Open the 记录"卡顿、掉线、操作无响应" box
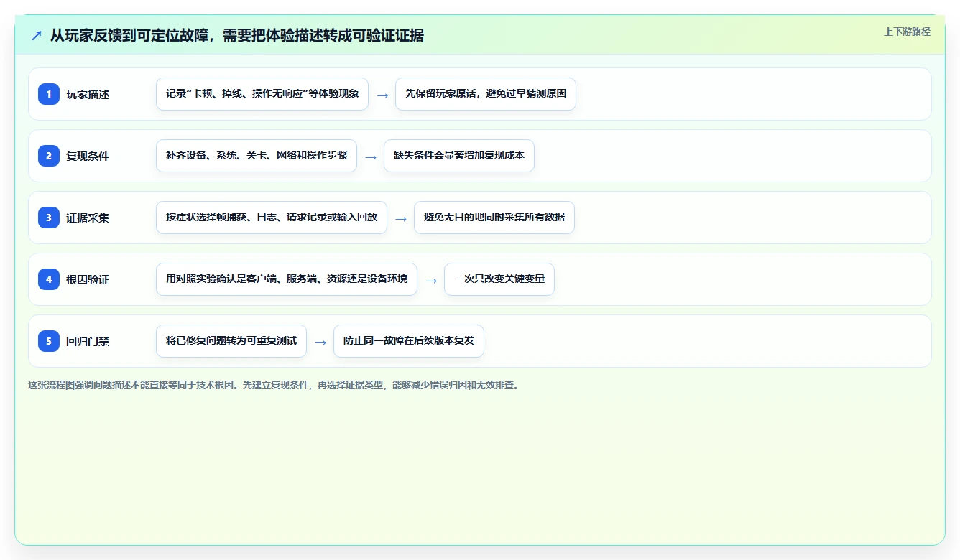Viewport: 960px width, 560px height. (x=262, y=94)
